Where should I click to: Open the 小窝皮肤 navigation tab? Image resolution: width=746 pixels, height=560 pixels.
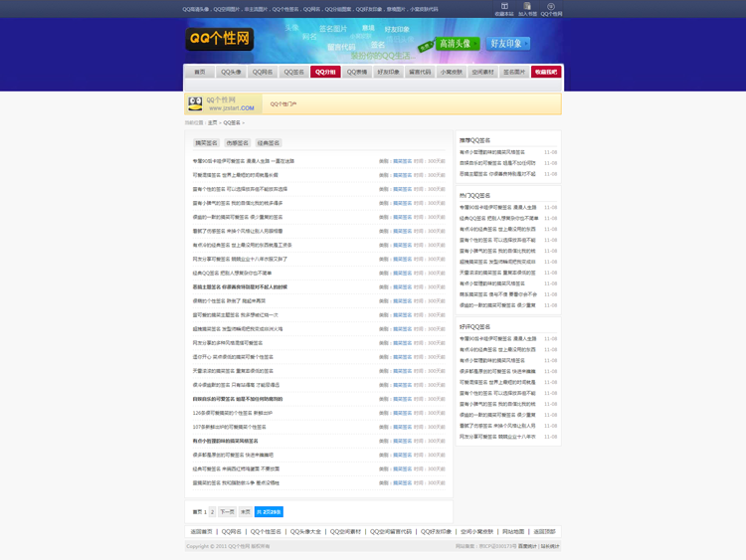[451, 72]
